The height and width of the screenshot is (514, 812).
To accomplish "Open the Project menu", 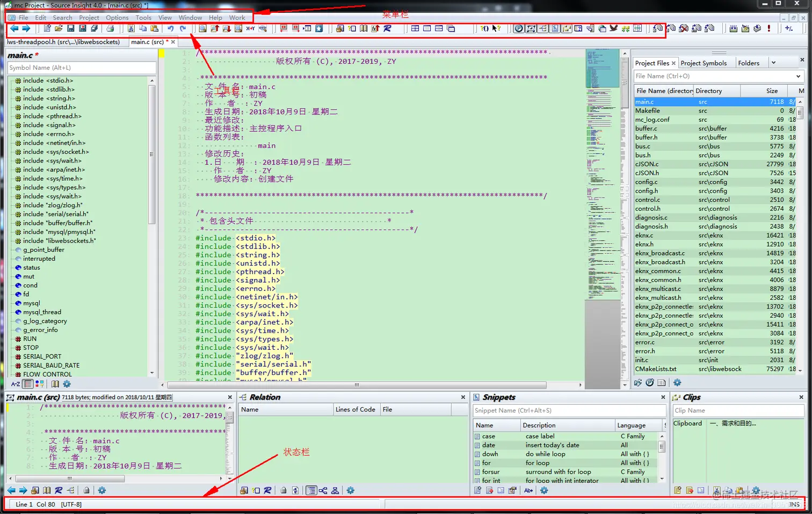I will (89, 18).
